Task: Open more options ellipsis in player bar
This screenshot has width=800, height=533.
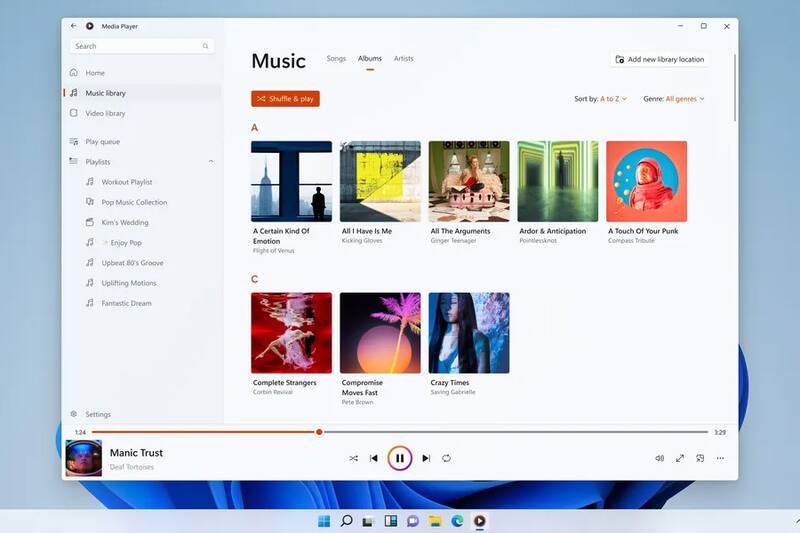Action: pyautogui.click(x=720, y=458)
